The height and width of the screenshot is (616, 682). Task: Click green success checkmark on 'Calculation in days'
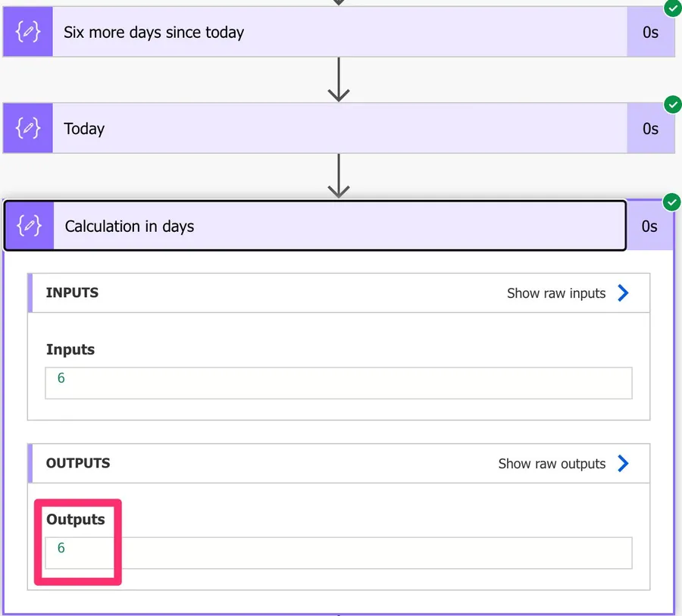(x=672, y=202)
